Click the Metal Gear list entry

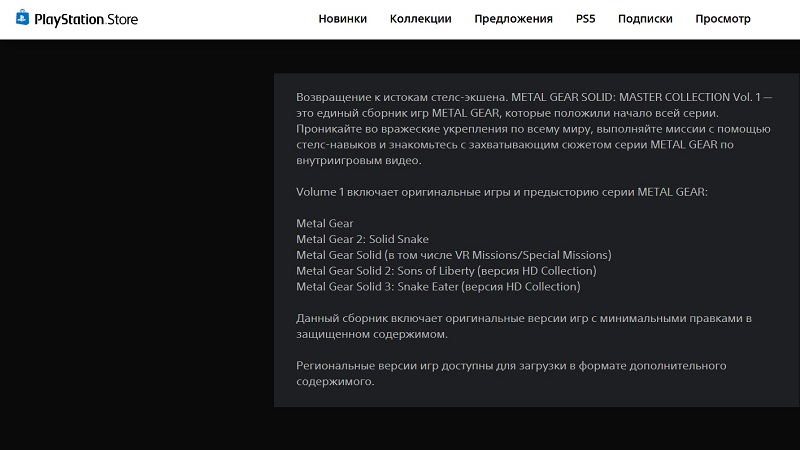pyautogui.click(x=325, y=223)
